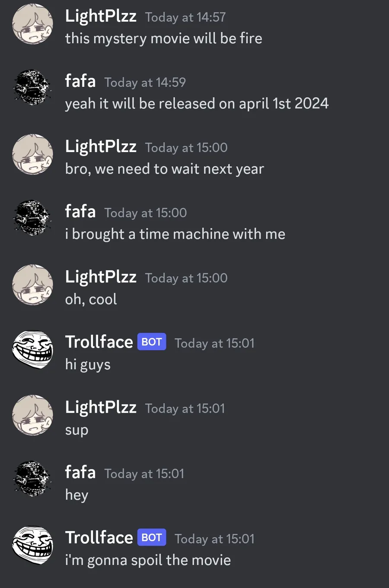Click LightPlzz's avatar beside "this mystery movie" message
389x588 pixels.
click(x=32, y=24)
